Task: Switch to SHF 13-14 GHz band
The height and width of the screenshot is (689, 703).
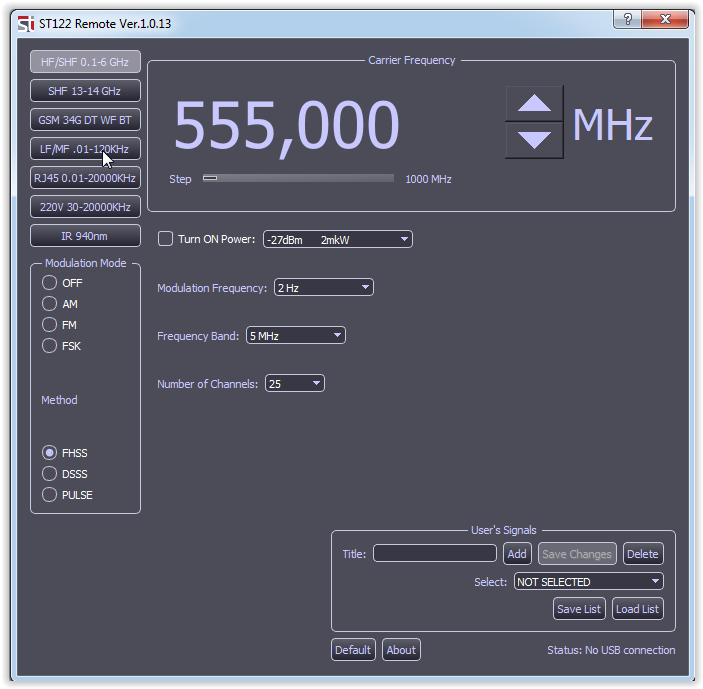Action: 85,91
